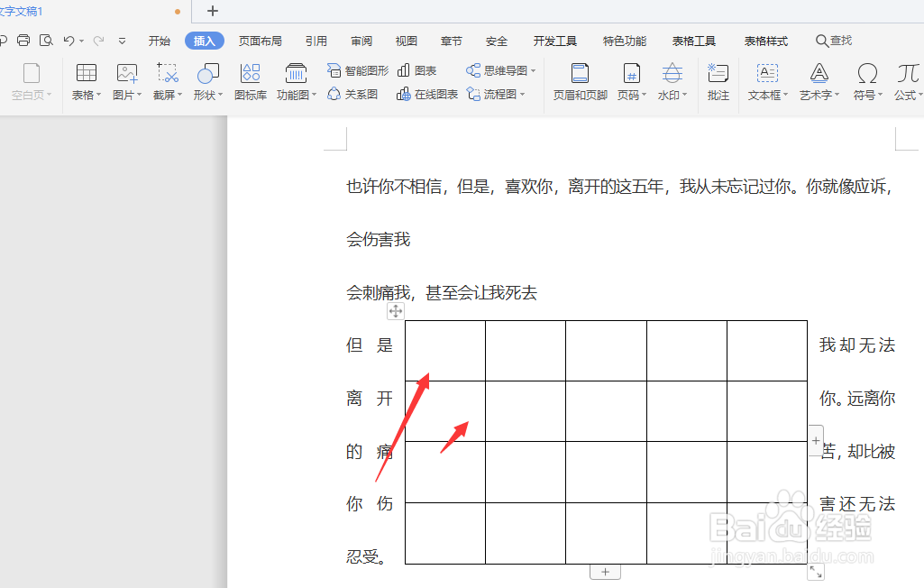Open the 图表 chart insertion tool
924x588 pixels.
(x=420, y=69)
